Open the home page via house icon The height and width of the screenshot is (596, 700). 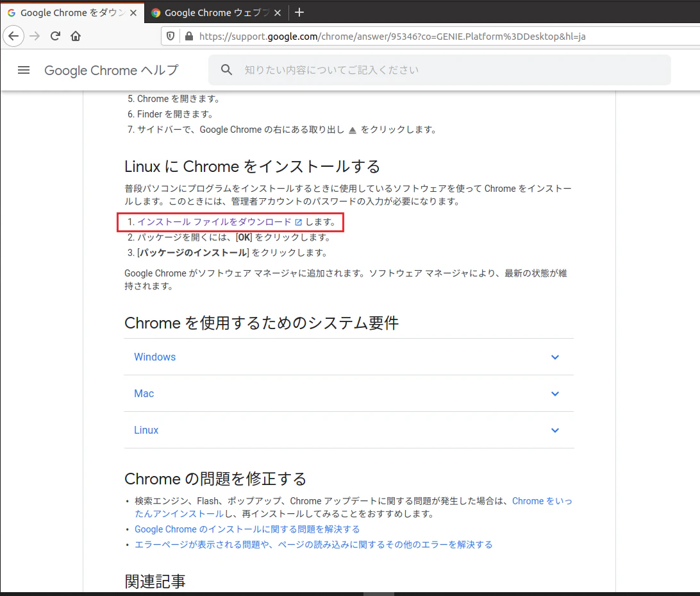coord(76,36)
